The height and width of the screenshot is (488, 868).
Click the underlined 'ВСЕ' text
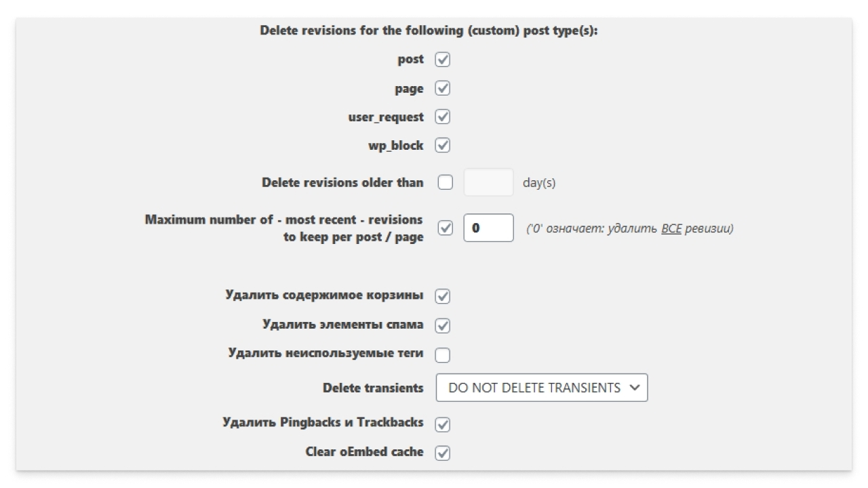(x=671, y=228)
